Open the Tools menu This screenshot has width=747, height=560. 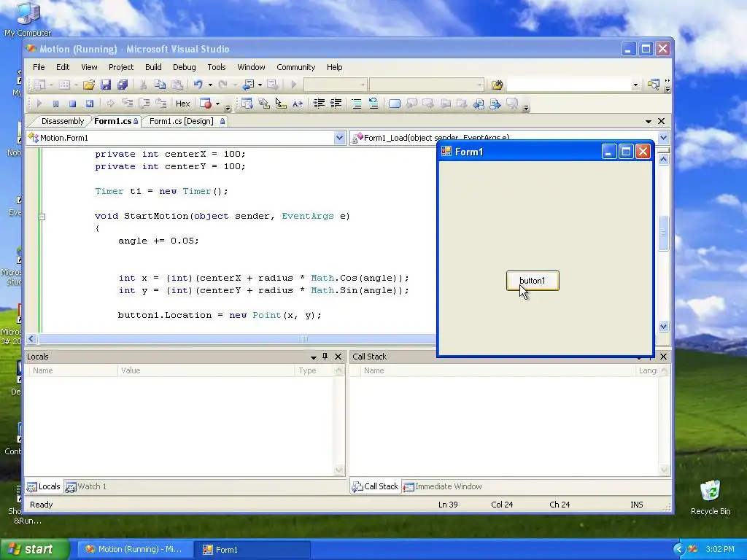[x=216, y=67]
